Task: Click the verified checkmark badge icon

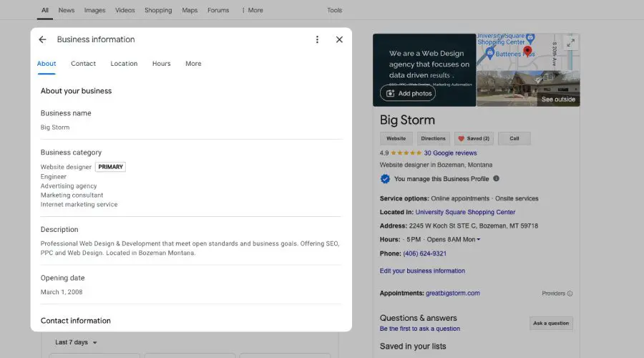Action: [385, 179]
